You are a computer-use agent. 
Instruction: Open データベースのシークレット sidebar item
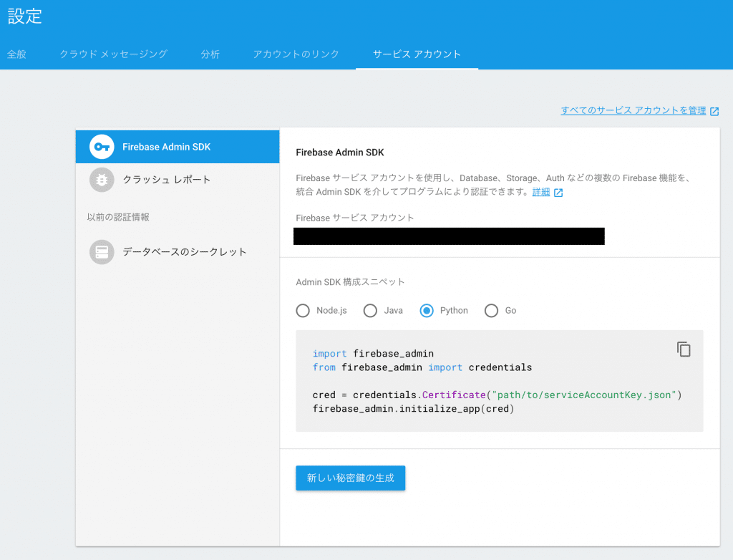pos(178,252)
